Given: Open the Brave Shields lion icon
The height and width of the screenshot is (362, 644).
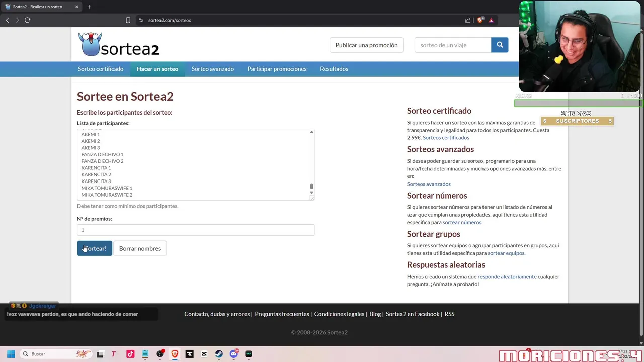Looking at the screenshot, I should [480, 20].
